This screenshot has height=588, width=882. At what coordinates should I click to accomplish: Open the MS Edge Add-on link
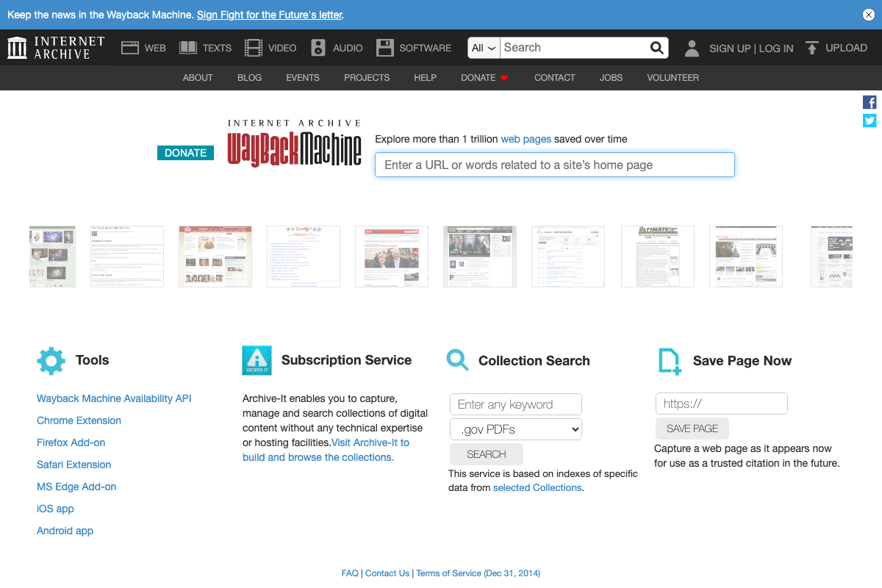76,487
